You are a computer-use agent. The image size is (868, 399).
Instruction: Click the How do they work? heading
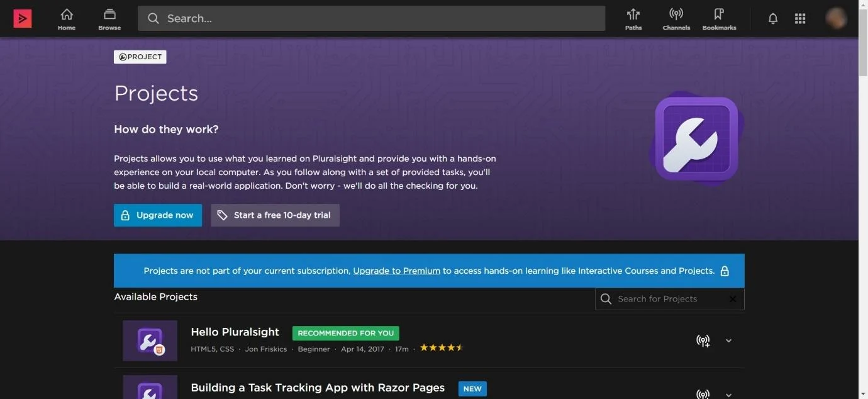tap(166, 129)
